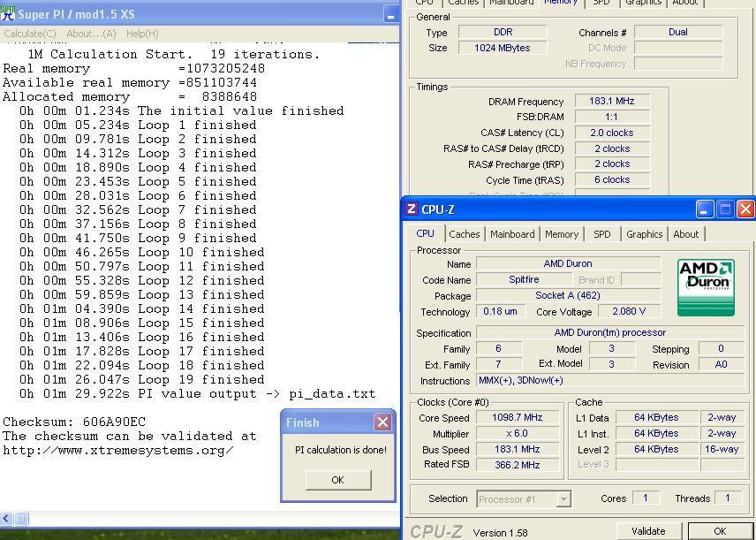The height and width of the screenshot is (540, 756).
Task: Click the CPU-Z logo icon in title bar
Action: point(411,209)
